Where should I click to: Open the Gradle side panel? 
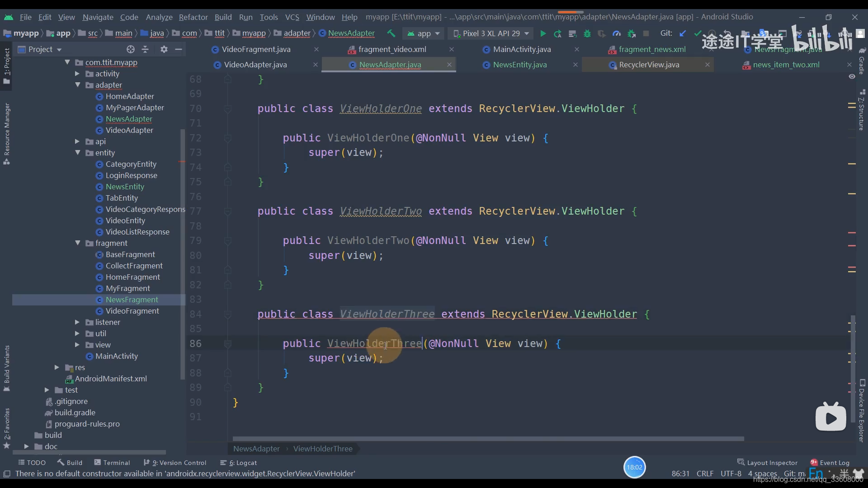[x=862, y=61]
